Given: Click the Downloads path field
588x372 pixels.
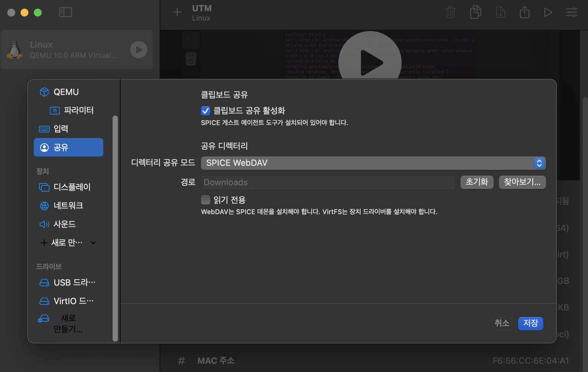Looking at the screenshot, I should pyautogui.click(x=328, y=182).
